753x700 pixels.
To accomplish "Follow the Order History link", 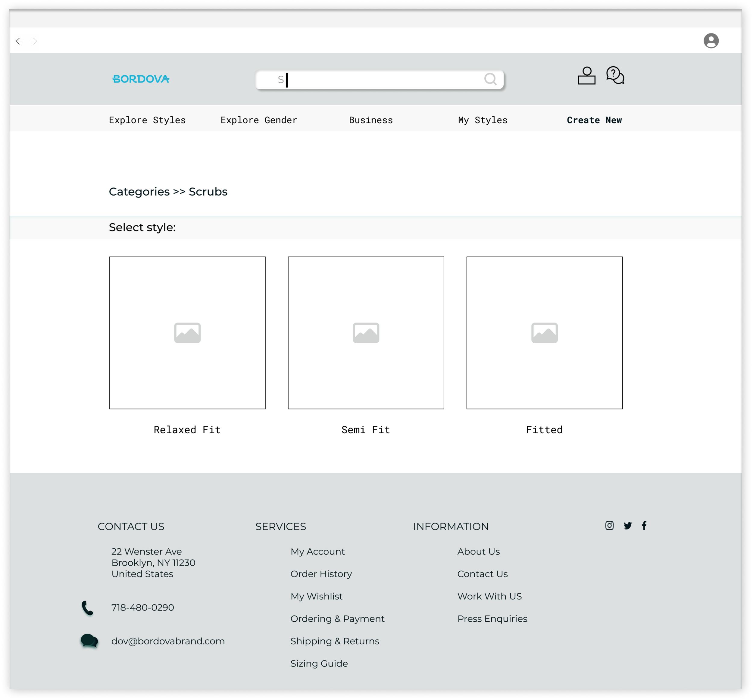I will [x=321, y=574].
